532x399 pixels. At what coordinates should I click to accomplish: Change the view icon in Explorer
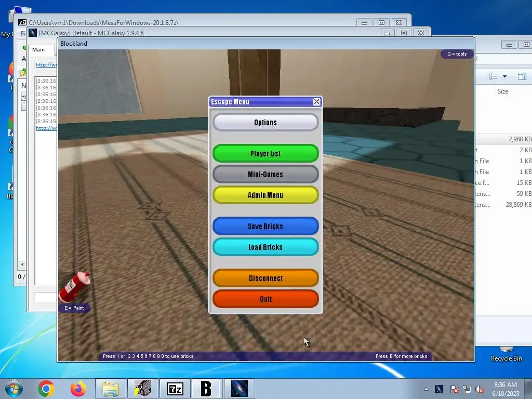[x=494, y=76]
